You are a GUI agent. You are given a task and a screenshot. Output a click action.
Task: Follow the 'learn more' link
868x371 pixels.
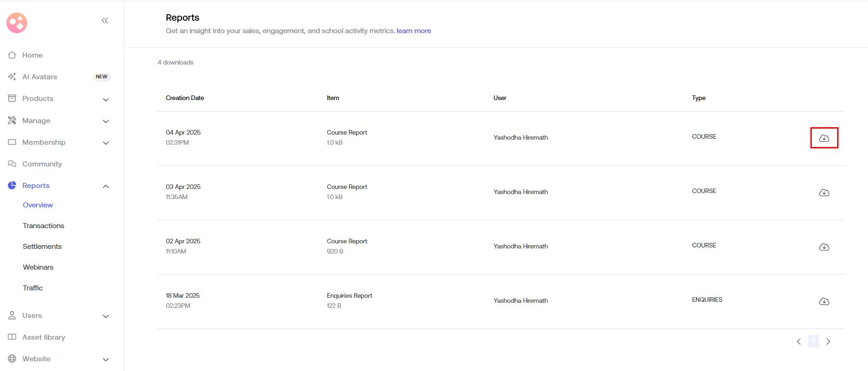click(x=413, y=31)
